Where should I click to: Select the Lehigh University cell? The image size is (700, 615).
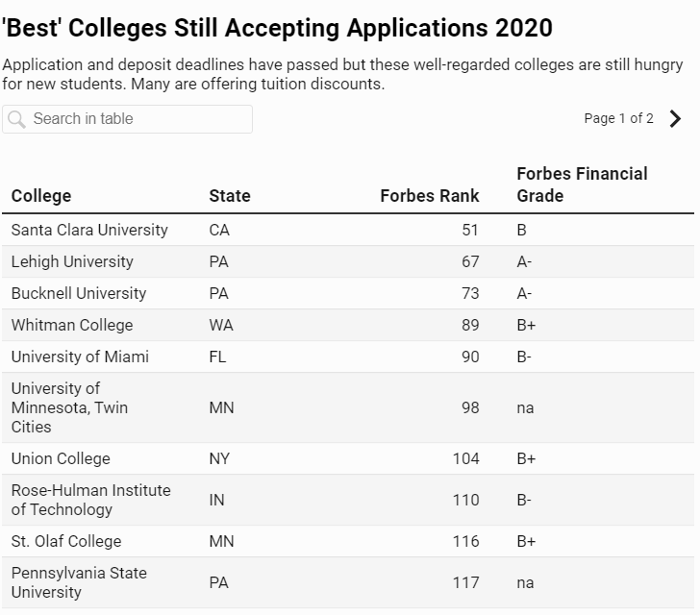tap(72, 262)
